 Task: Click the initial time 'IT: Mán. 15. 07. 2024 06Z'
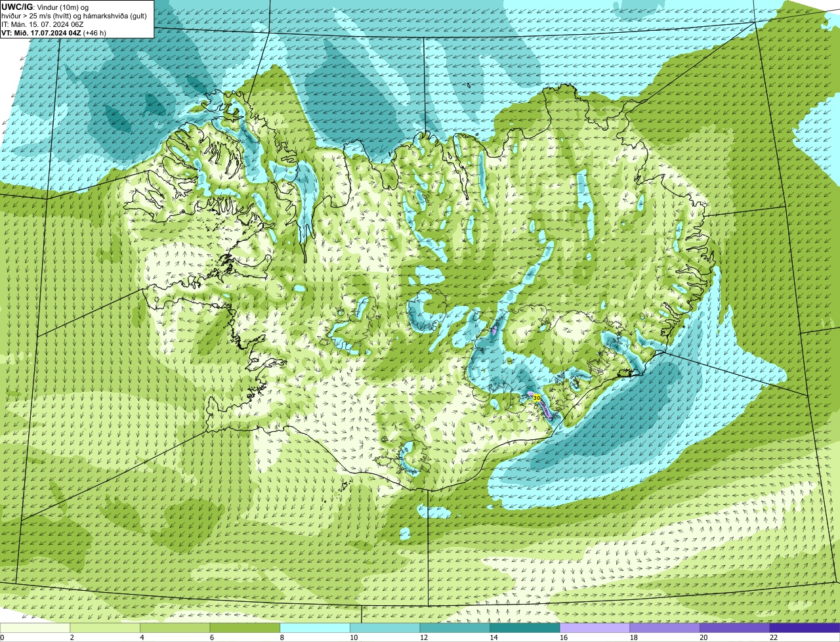[42, 24]
